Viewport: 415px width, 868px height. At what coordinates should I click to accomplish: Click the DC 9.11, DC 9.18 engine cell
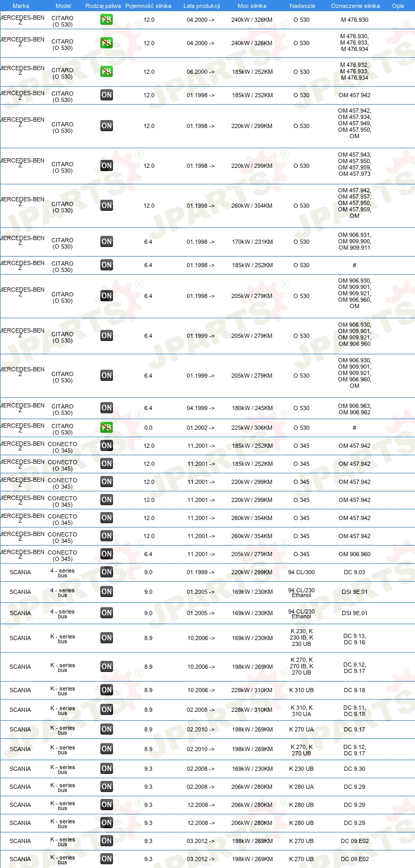point(355,711)
